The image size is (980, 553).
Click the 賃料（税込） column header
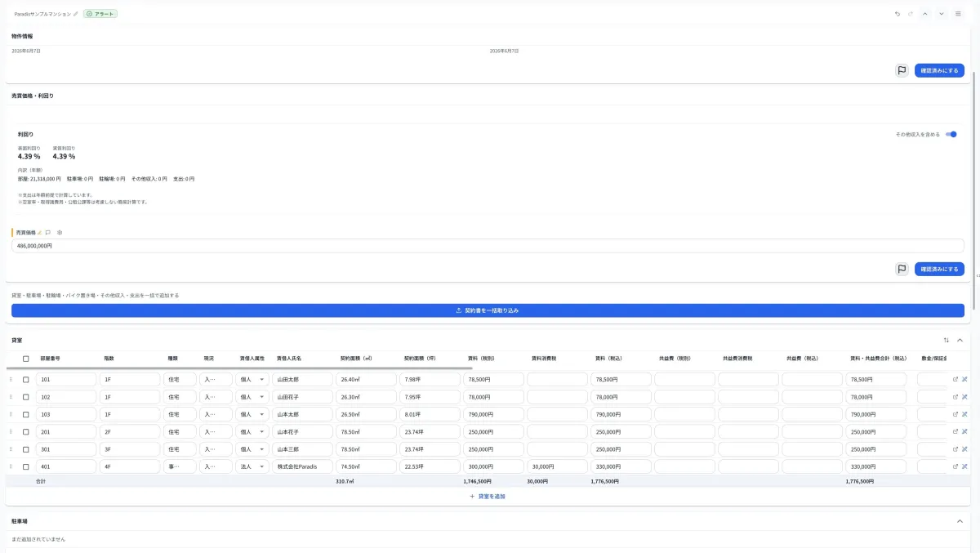(x=609, y=358)
